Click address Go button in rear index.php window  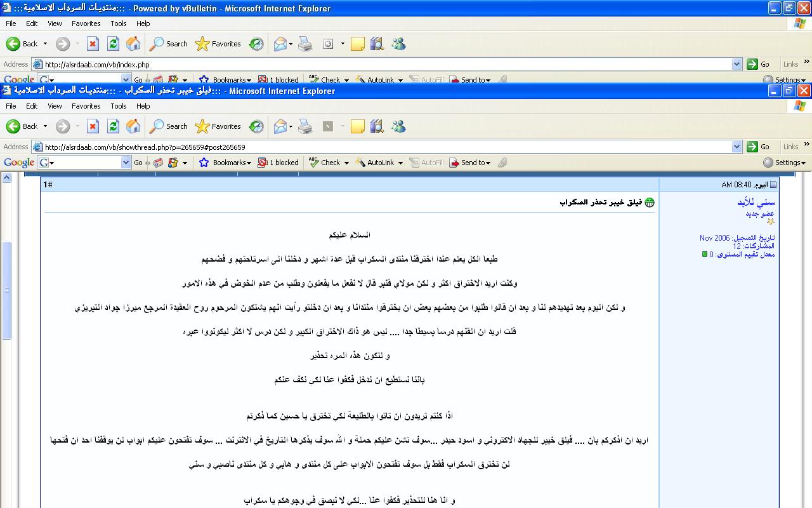(759, 64)
